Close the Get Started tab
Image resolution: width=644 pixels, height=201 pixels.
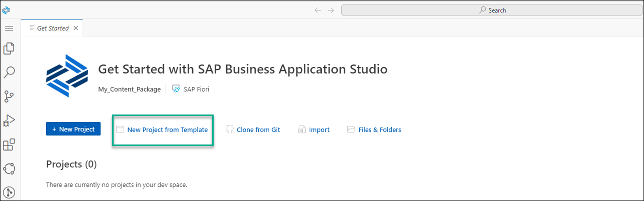coord(76,28)
